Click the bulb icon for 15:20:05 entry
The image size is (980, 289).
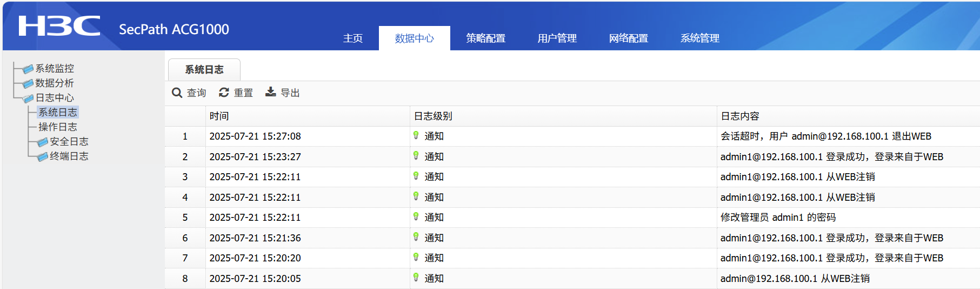click(x=416, y=278)
